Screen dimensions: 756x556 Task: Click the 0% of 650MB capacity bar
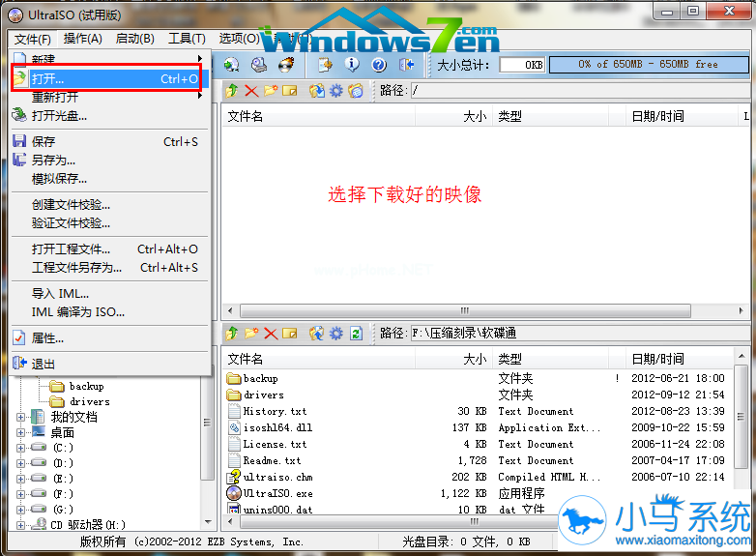click(x=648, y=65)
